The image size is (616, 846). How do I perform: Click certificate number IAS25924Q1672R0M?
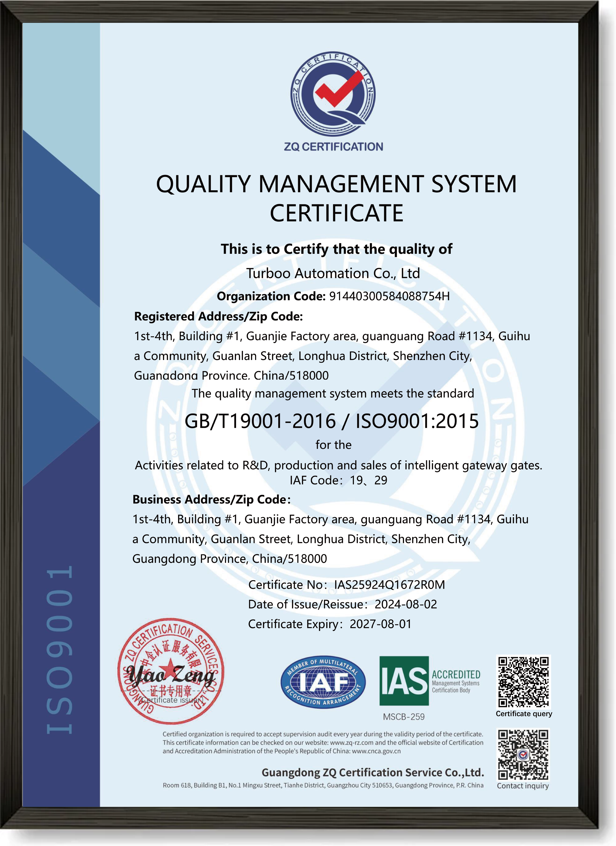click(389, 584)
